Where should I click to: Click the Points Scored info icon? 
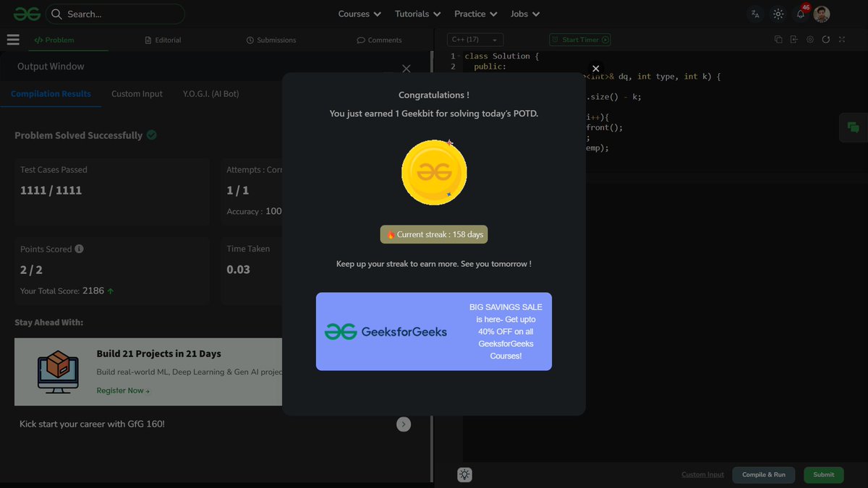[80, 249]
